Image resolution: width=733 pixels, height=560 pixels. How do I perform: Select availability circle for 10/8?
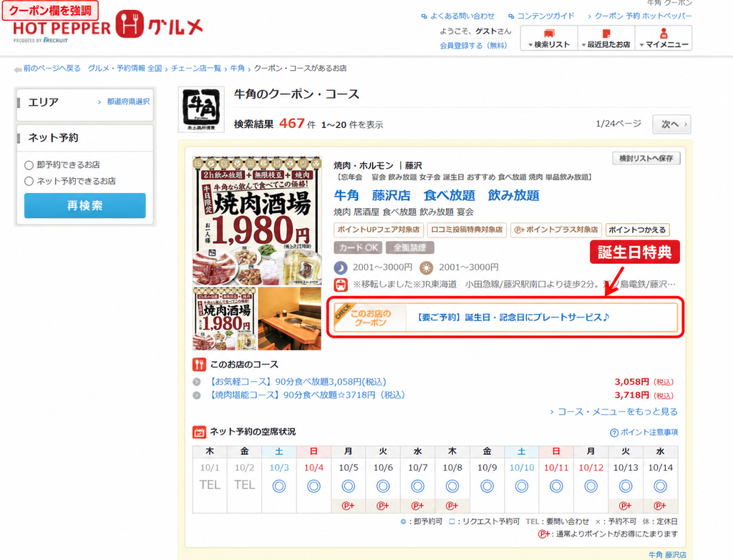click(452, 486)
